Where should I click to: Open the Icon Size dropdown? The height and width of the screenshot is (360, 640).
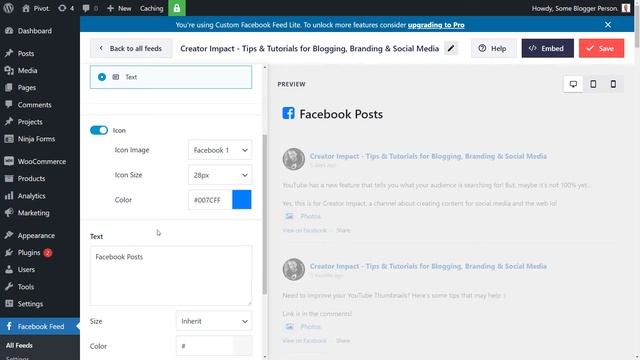click(x=220, y=175)
